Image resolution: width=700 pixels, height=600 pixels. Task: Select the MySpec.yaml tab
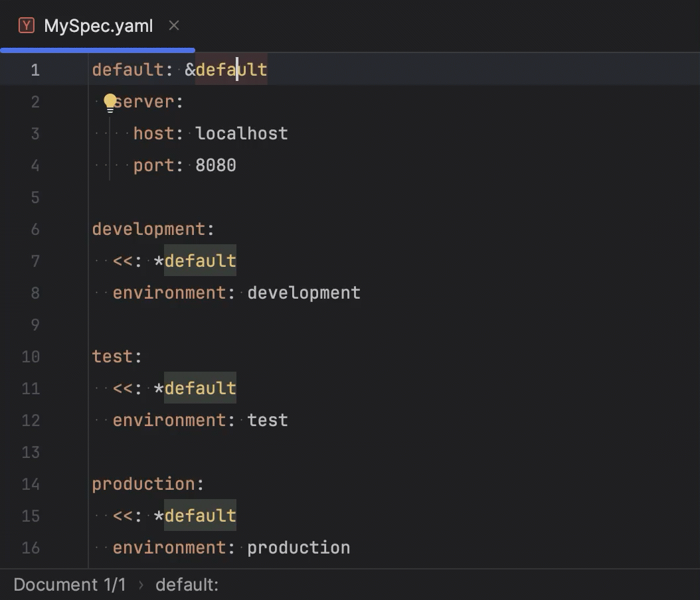coord(98,25)
